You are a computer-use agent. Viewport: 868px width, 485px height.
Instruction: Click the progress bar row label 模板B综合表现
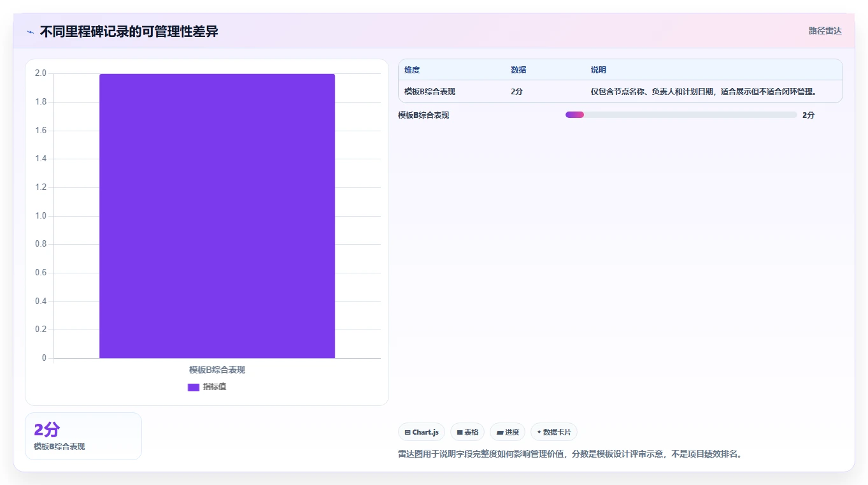click(x=423, y=115)
